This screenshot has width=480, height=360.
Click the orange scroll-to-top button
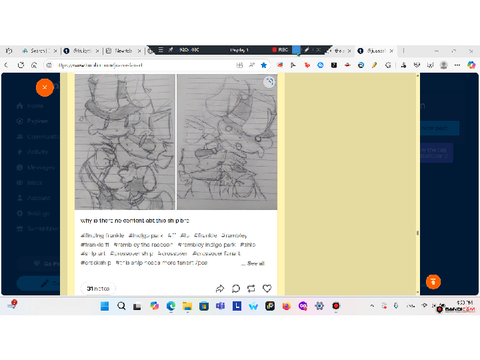click(x=433, y=282)
